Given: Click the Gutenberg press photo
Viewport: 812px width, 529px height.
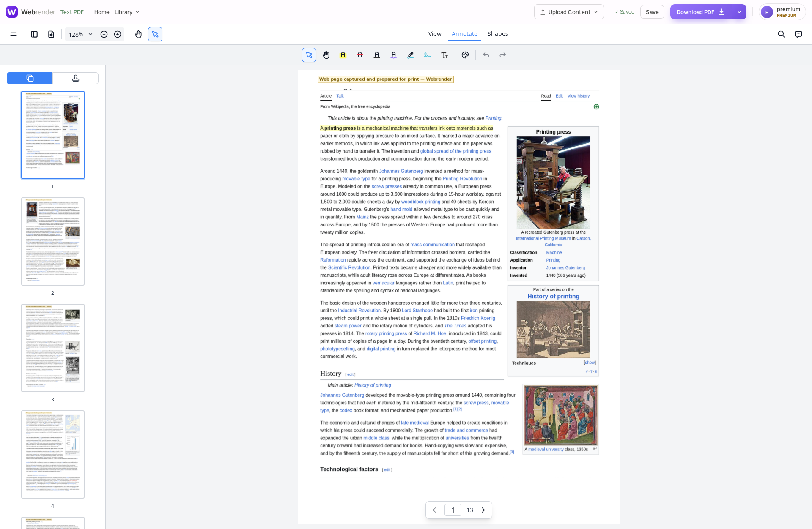Looking at the screenshot, I should [553, 183].
